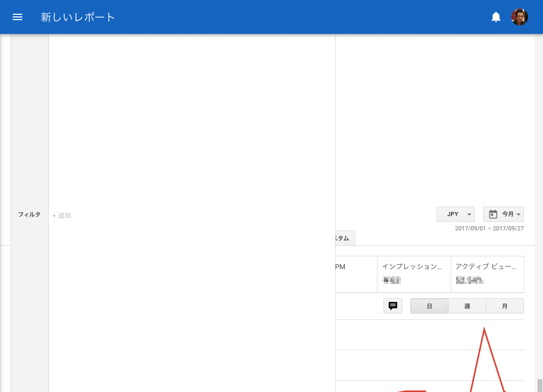Screen dimensions: 543x392
Task: Select the 日 daily granularity toggle
Action: click(430, 306)
